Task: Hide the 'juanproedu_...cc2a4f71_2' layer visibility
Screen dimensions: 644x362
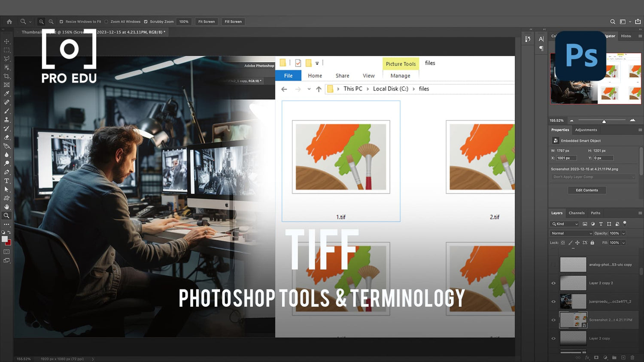Action: (x=553, y=302)
